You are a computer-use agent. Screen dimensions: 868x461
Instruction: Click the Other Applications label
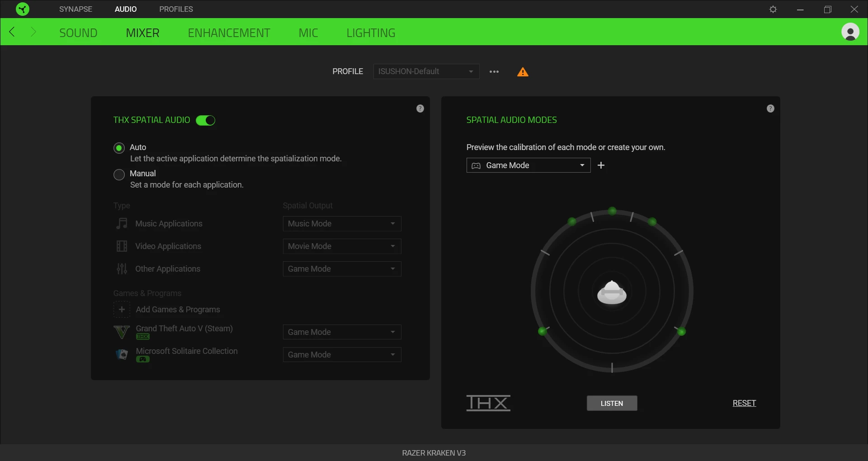(x=168, y=269)
